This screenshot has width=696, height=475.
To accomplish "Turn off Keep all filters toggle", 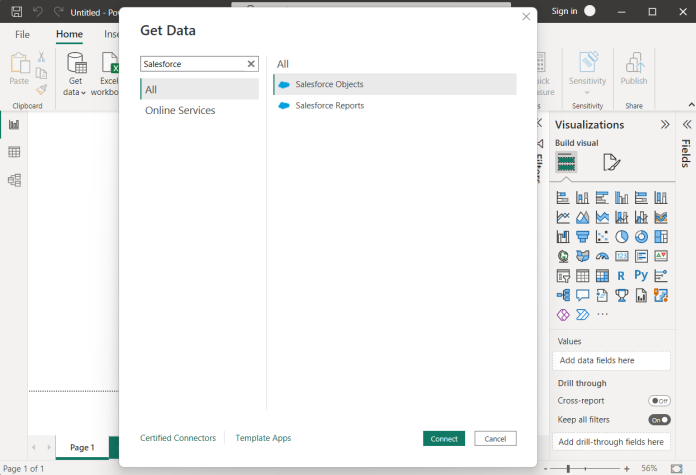I will 659,419.
